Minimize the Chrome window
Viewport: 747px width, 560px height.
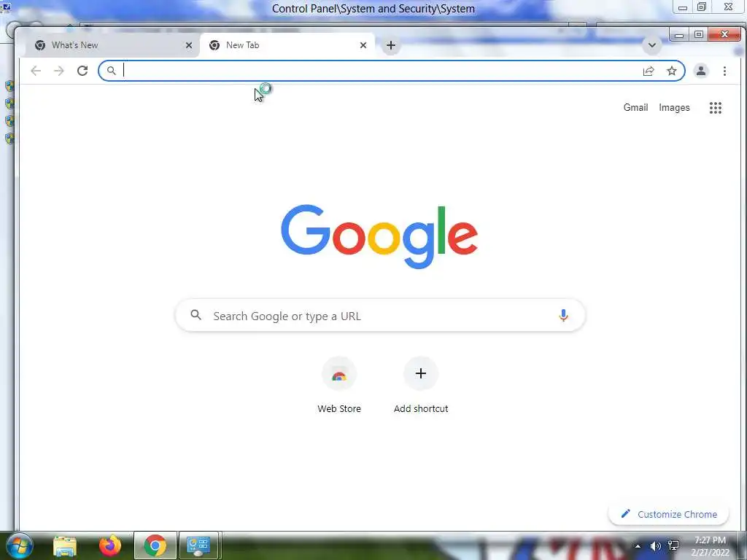tap(679, 35)
